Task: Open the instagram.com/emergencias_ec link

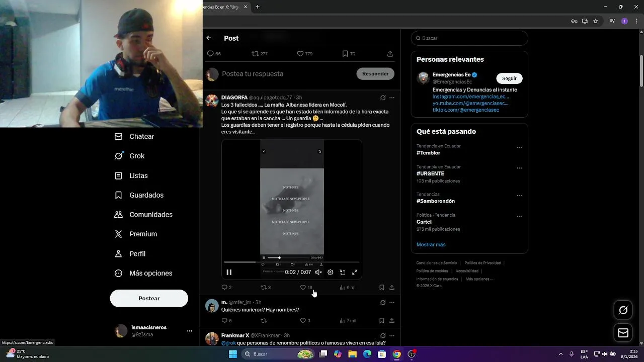Action: 470,97
